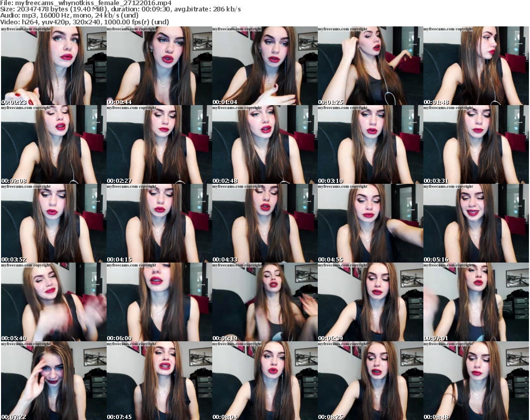Choose the frame stamped 00:08:04
The width and height of the screenshot is (530, 420).
coord(264,381)
